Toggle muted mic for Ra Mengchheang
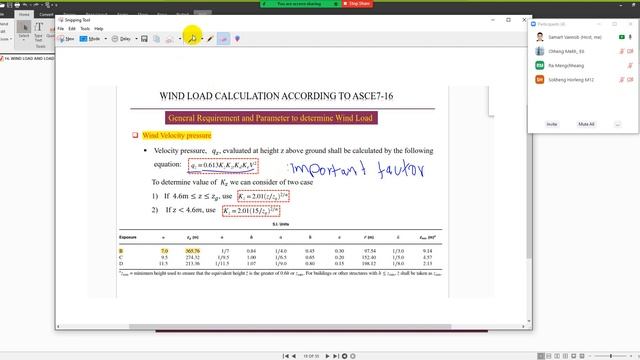This screenshot has height=360, width=640. pyautogui.click(x=630, y=66)
